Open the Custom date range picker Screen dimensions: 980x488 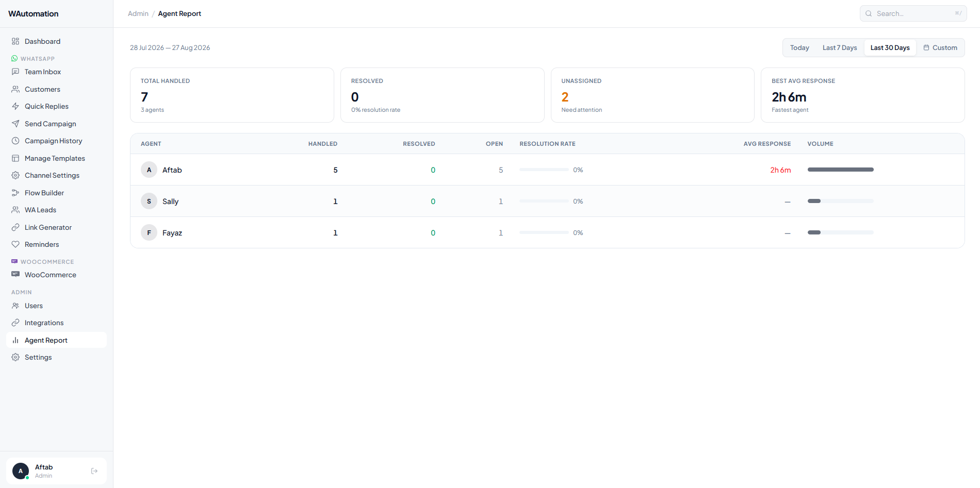tap(940, 48)
